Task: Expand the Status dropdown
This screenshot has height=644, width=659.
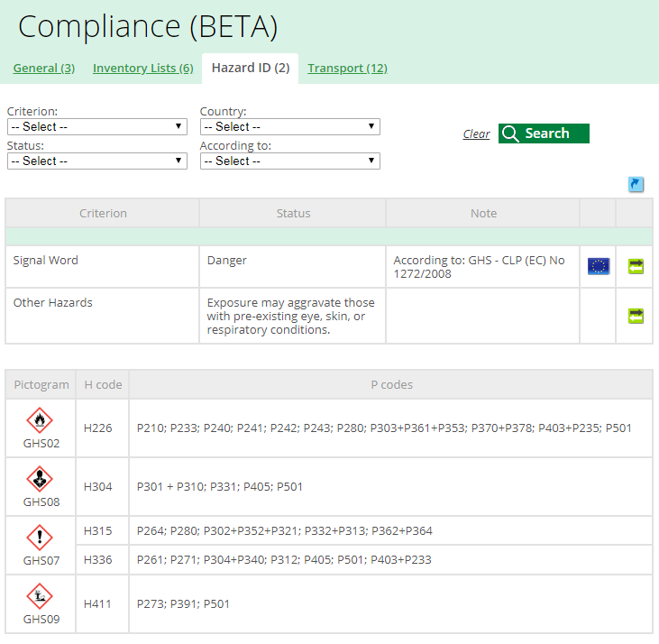Action: click(x=97, y=161)
